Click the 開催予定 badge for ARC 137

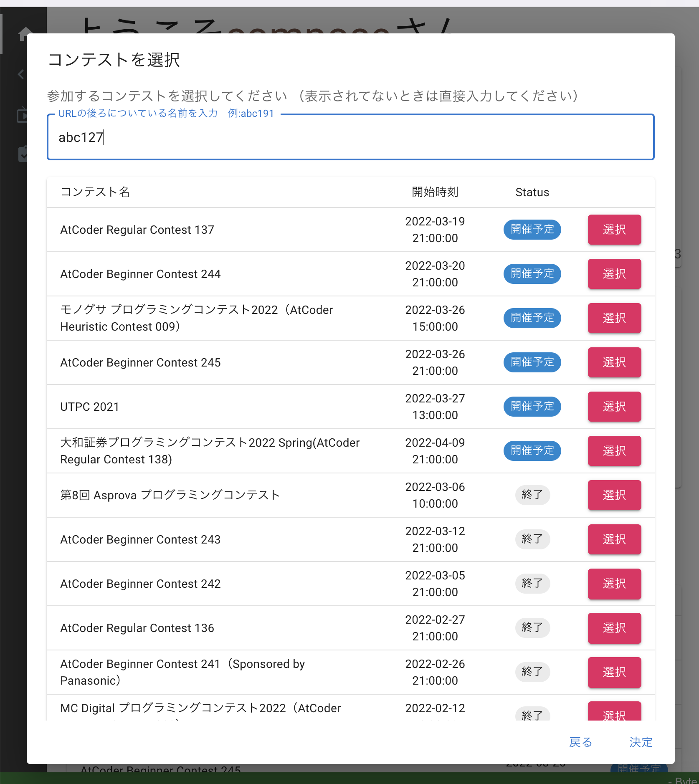tap(532, 229)
